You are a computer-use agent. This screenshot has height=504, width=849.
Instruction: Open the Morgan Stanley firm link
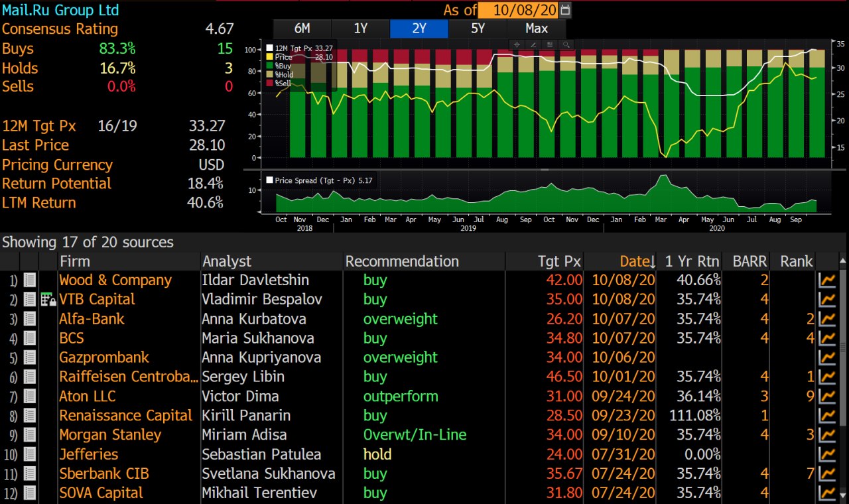tap(110, 435)
